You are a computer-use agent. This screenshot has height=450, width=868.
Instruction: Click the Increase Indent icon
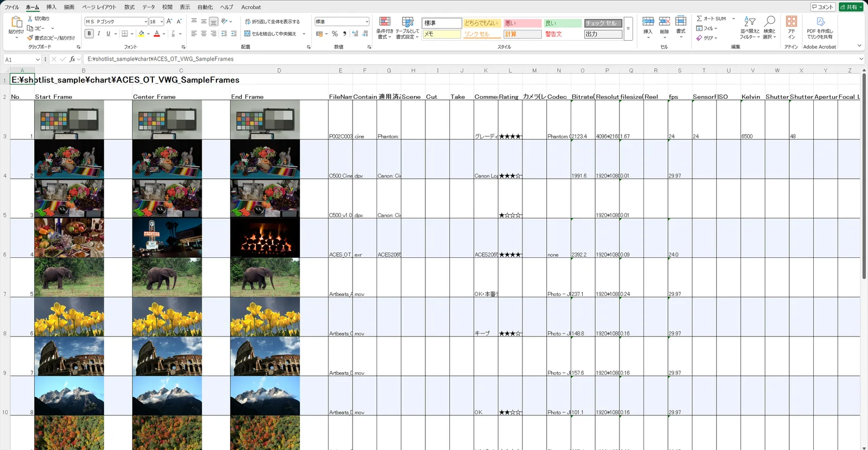pos(234,34)
